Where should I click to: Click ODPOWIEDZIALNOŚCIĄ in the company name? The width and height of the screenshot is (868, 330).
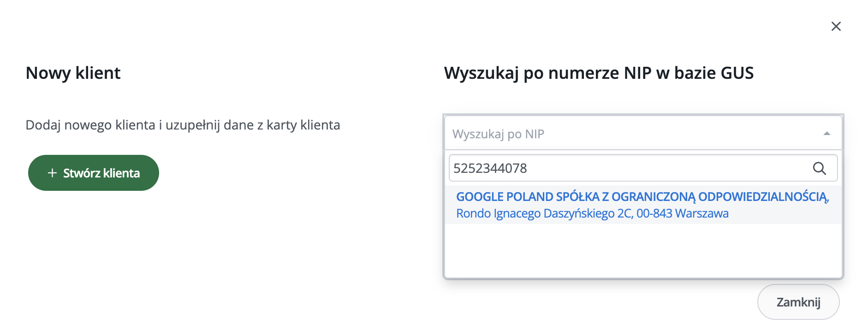pos(763,197)
